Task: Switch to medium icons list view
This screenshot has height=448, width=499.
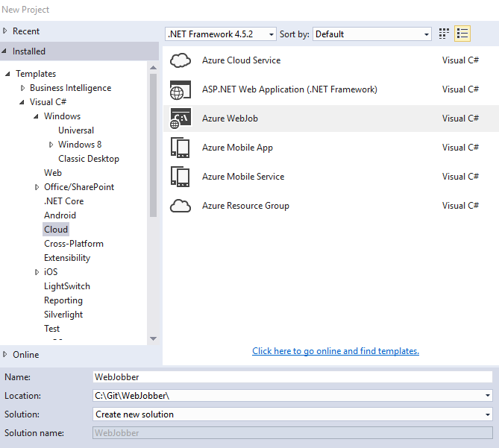Action: (x=462, y=34)
